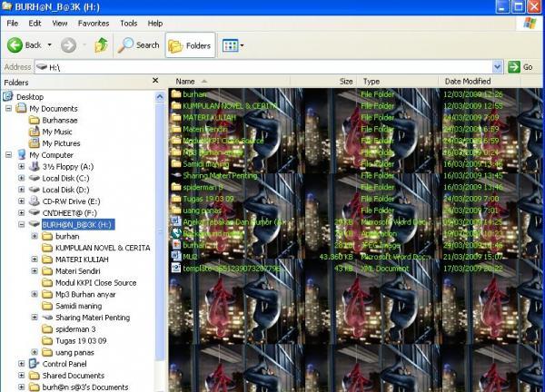
Task: Select Tugas 19 03 09 in tree
Action: pyautogui.click(x=81, y=340)
